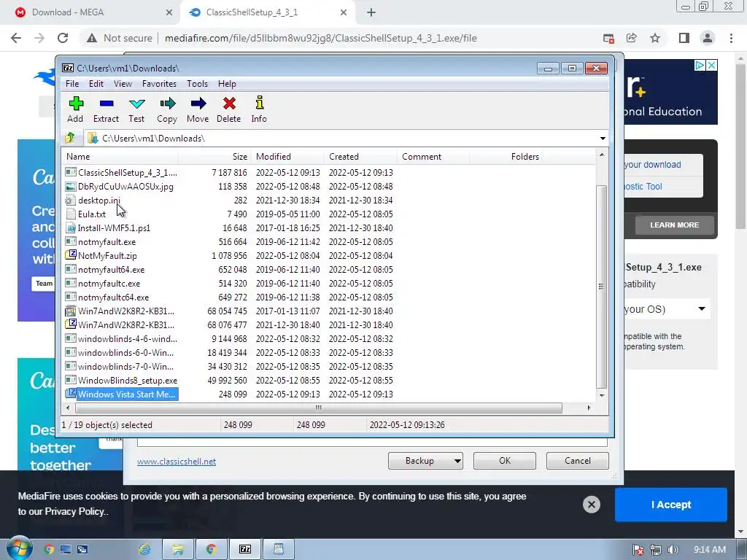Viewport: 747px width, 560px height.
Task: Sort by the Modified column header
Action: 287,157
